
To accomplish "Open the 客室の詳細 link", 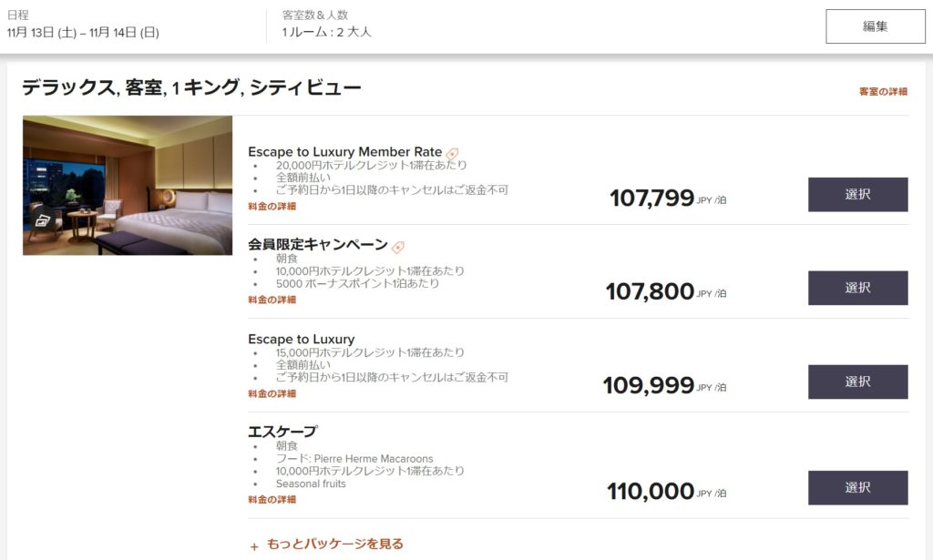I will pyautogui.click(x=883, y=92).
